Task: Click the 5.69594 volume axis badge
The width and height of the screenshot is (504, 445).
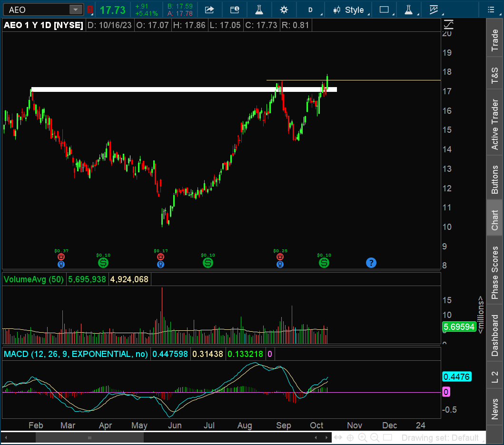Action: coord(459,326)
